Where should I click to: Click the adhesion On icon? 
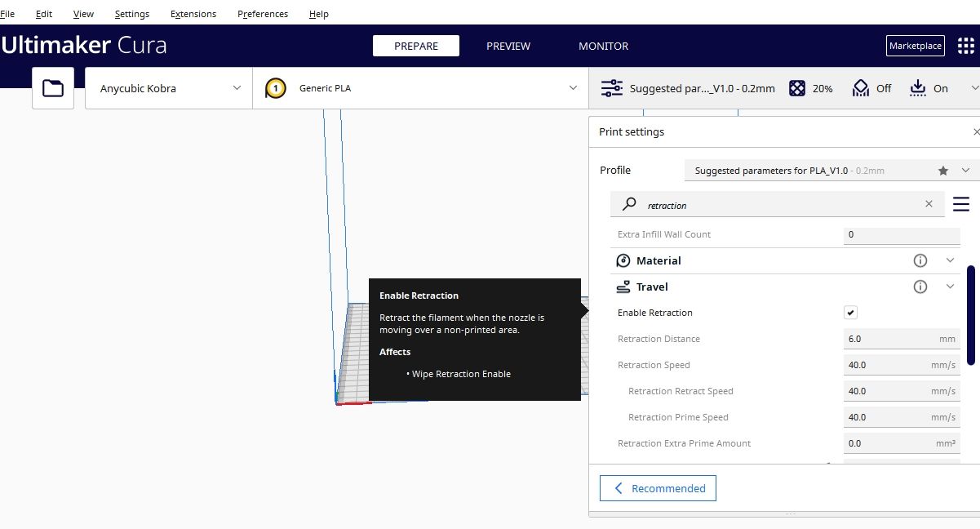(x=918, y=88)
